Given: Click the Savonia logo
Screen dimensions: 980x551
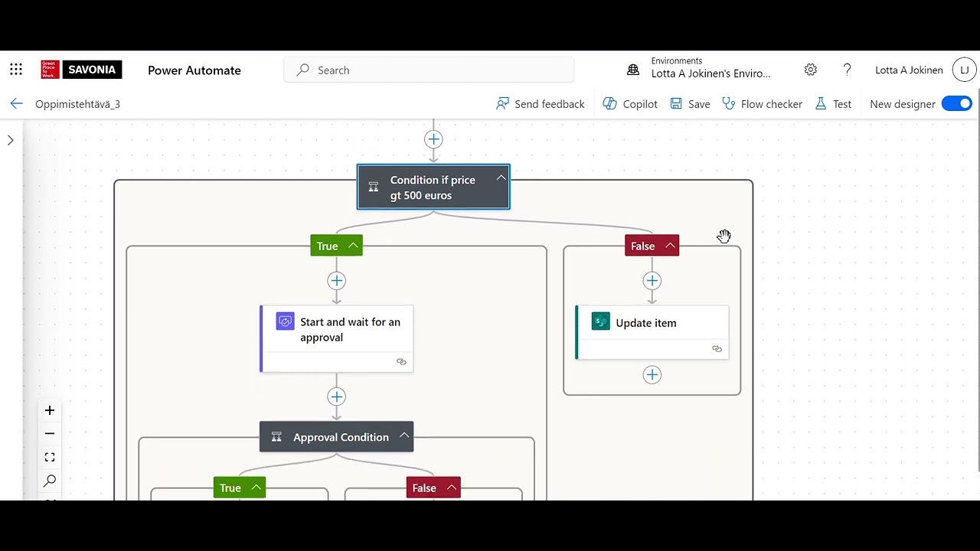Looking at the screenshot, I should click(x=81, y=70).
